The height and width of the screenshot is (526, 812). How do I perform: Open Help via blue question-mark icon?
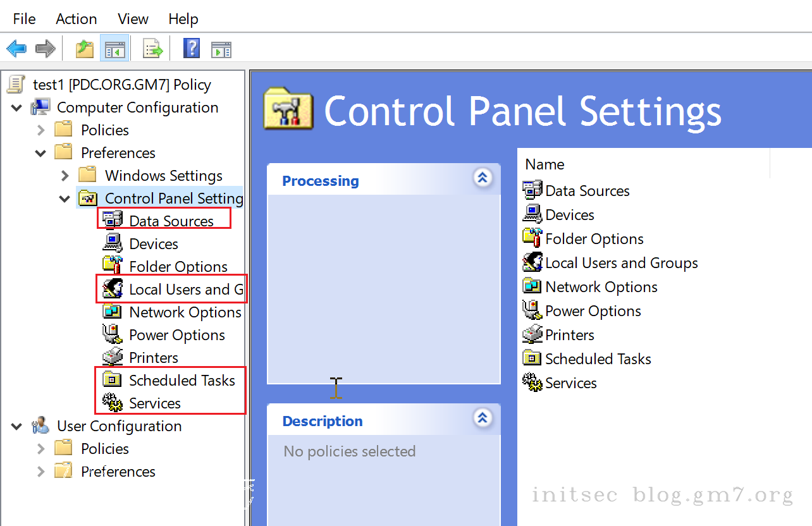(x=191, y=48)
